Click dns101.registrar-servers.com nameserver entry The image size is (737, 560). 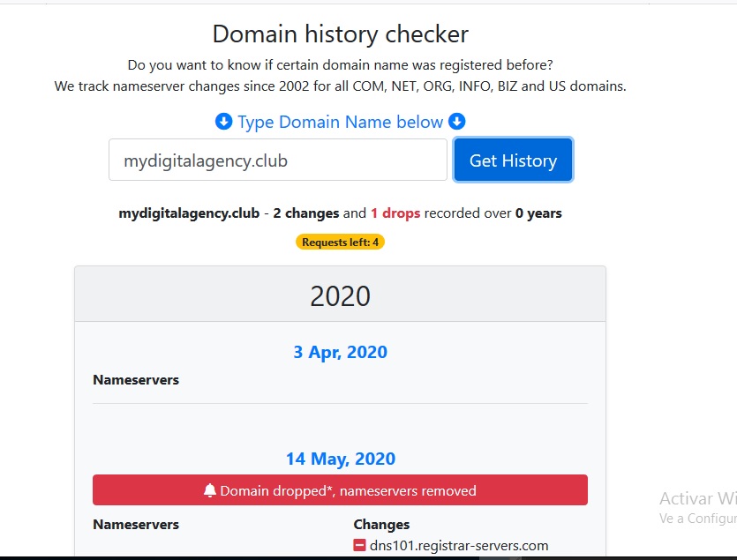459,545
